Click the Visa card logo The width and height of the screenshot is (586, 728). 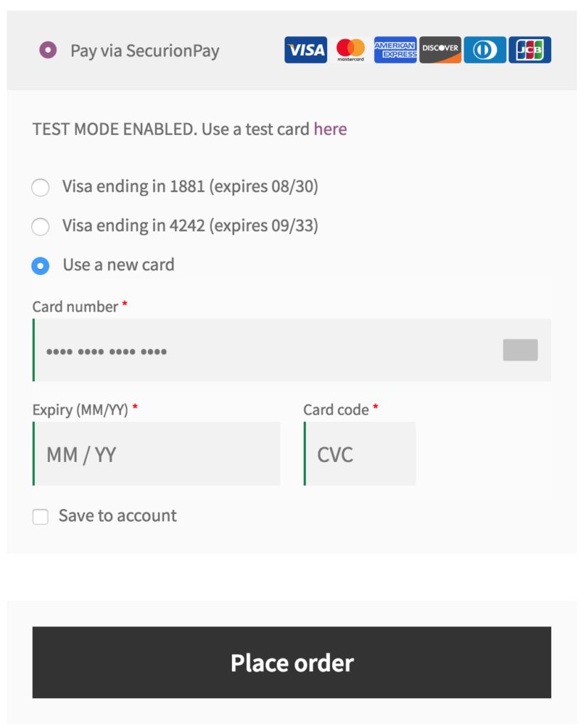(306, 50)
